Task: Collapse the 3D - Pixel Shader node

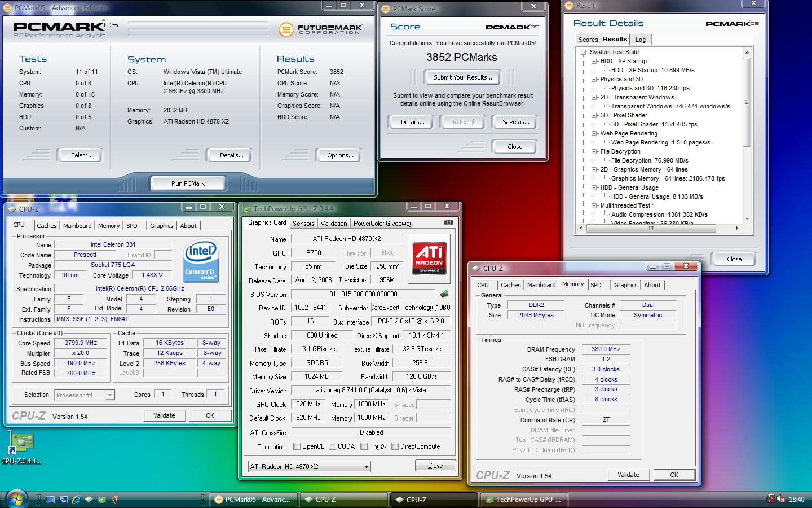Action: (594, 115)
